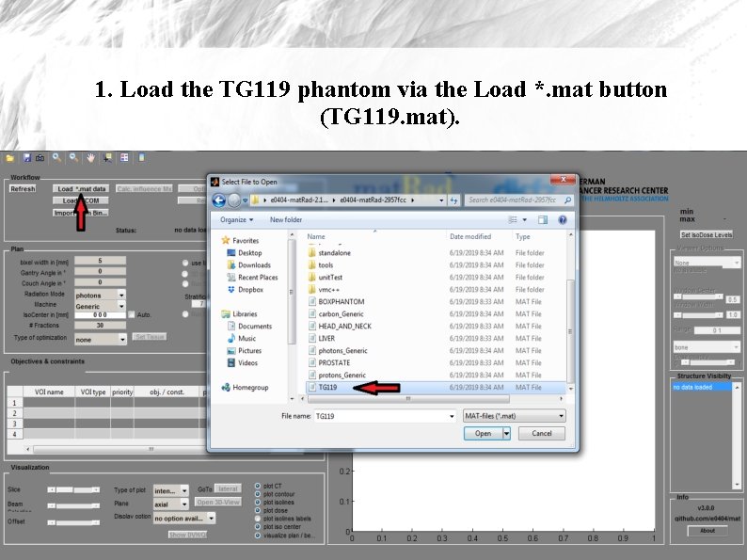
Task: Toggle the preview pane icon
Action: (543, 219)
